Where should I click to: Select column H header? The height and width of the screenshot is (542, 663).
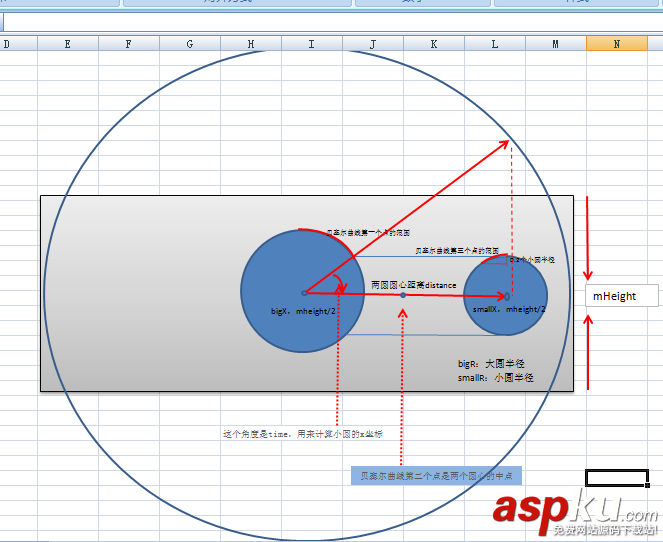click(251, 44)
